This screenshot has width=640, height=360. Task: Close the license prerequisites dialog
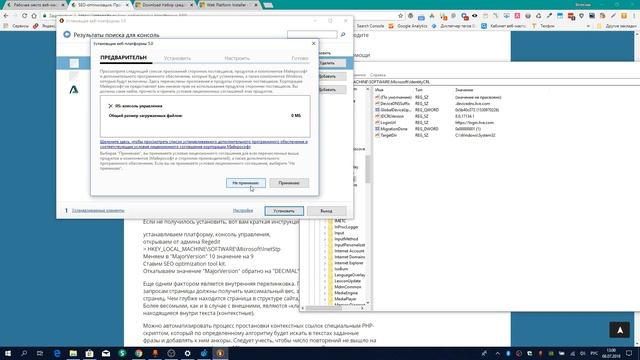313,43
